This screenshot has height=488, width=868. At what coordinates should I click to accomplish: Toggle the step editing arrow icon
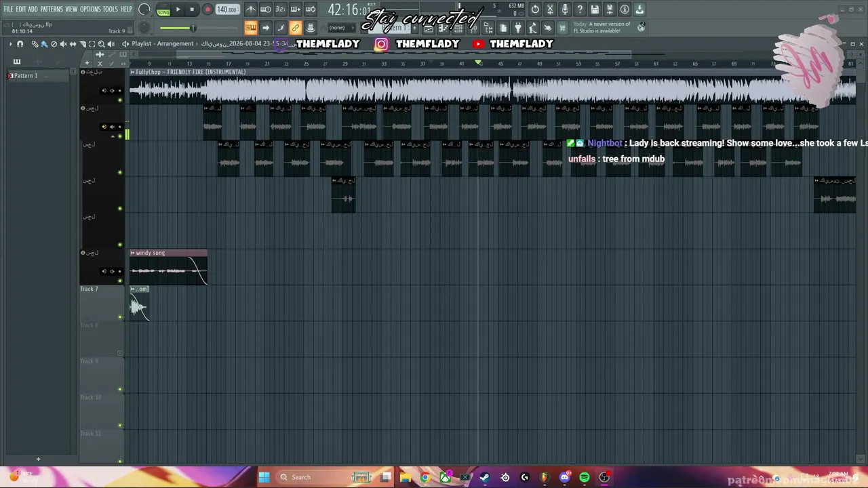coord(266,28)
